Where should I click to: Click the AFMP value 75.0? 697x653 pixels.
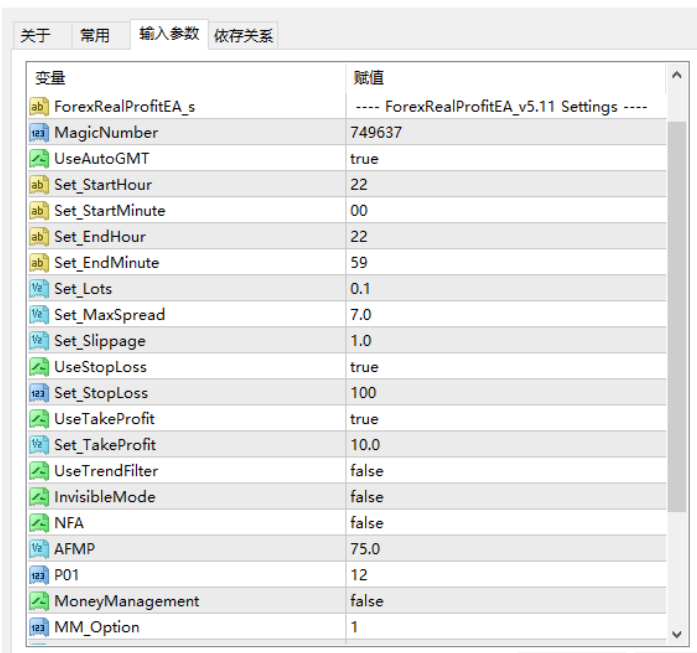(365, 549)
